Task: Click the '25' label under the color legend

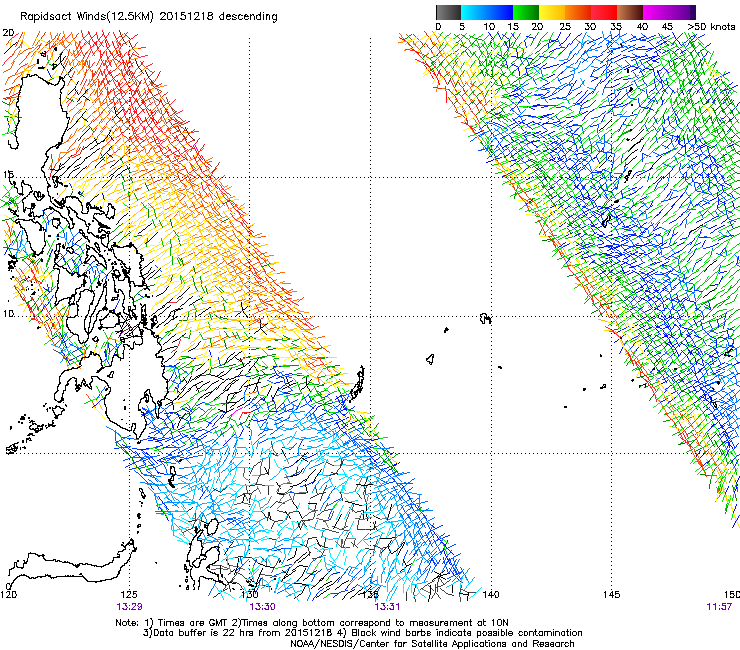Action: pyautogui.click(x=565, y=27)
